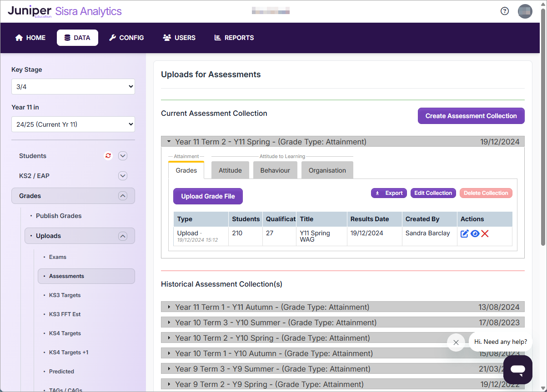Expand the KS2 / EAP section
Screen dimensions: 547x392
coord(122,176)
